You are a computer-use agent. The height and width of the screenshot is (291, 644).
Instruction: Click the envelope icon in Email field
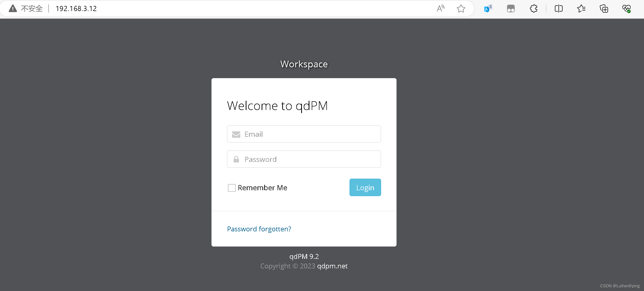click(x=236, y=134)
